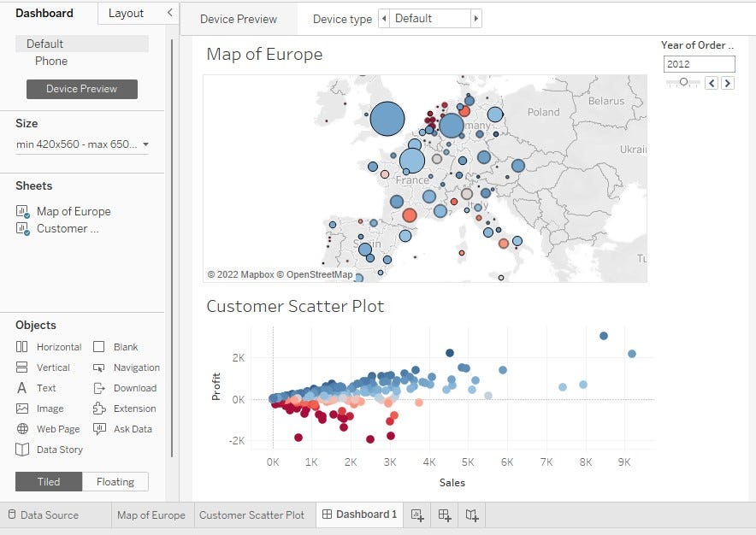Switch object placement to Floating
Screen dimensions: 756x535
click(115, 481)
